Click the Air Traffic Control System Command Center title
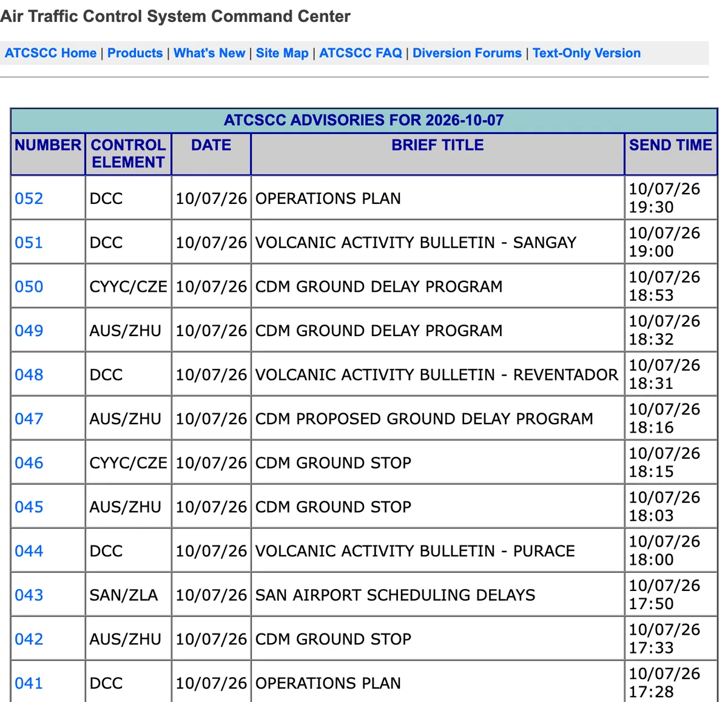Viewport: 728px width, 702px height. 175,16
